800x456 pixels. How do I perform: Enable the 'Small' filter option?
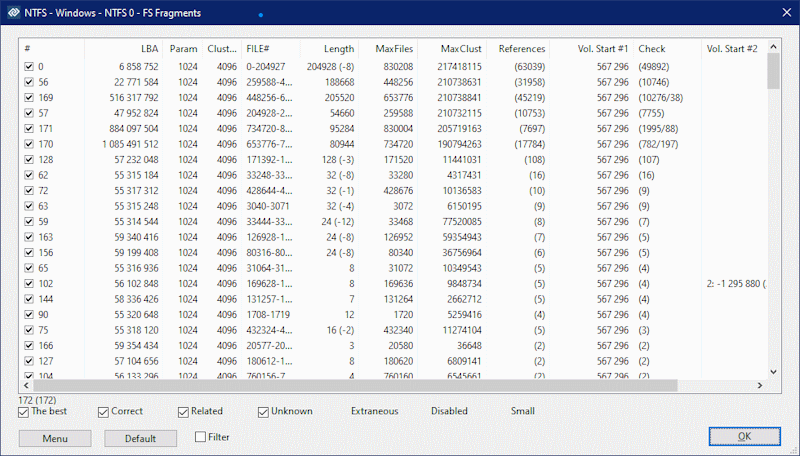[522, 411]
